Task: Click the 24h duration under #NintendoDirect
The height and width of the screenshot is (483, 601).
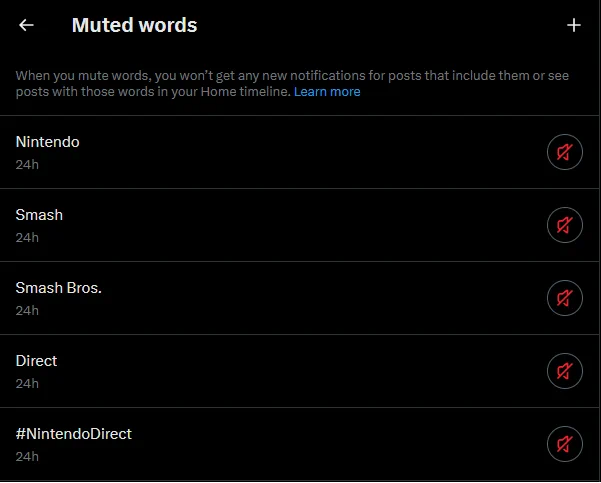Action: point(27,456)
